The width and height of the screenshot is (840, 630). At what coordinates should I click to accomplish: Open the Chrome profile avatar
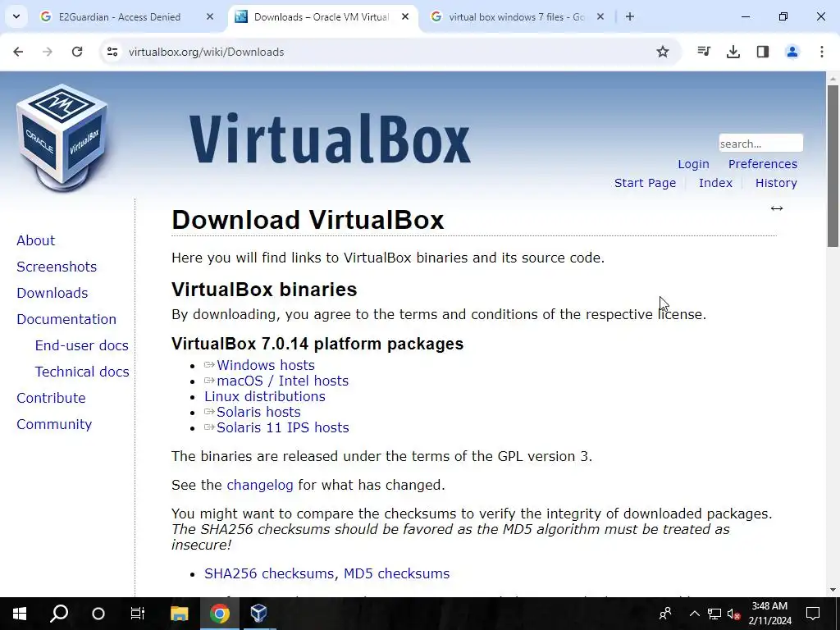click(x=792, y=52)
